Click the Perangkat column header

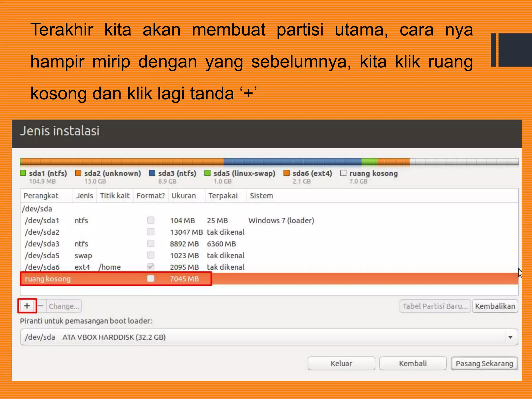[x=47, y=196]
